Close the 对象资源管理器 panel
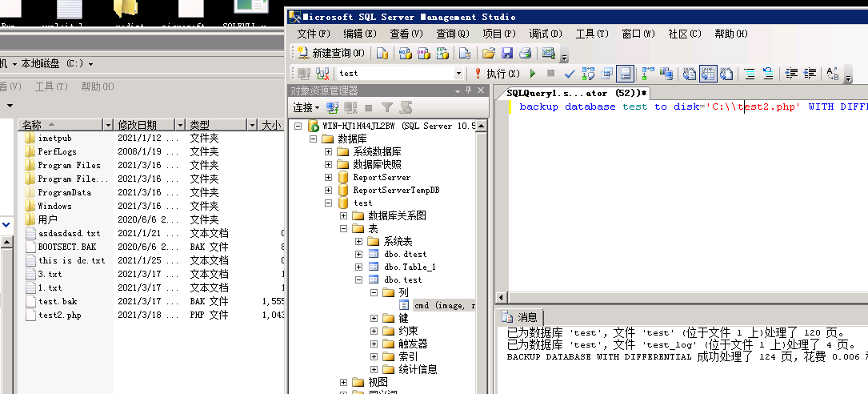Viewport: 868px width, 394px height. coord(481,90)
